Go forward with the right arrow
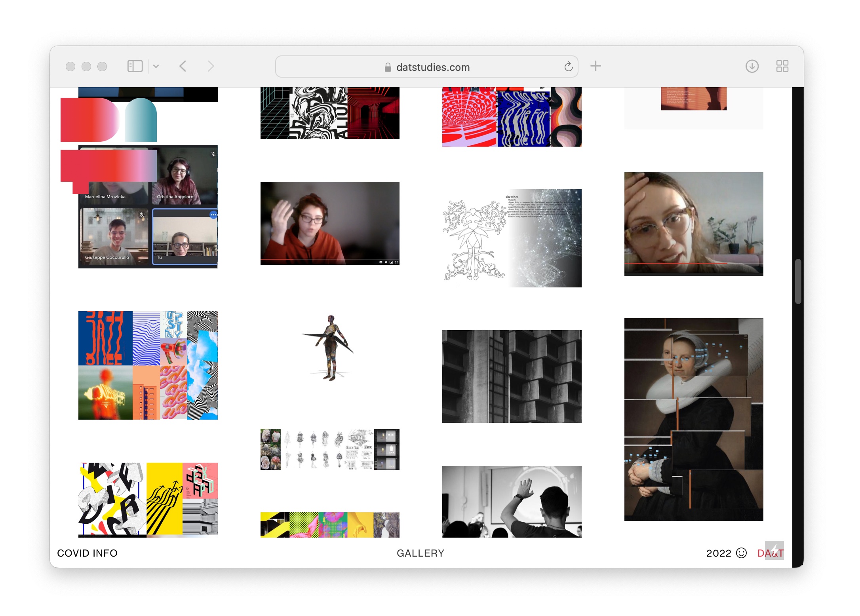This screenshot has width=860, height=616. coord(211,66)
